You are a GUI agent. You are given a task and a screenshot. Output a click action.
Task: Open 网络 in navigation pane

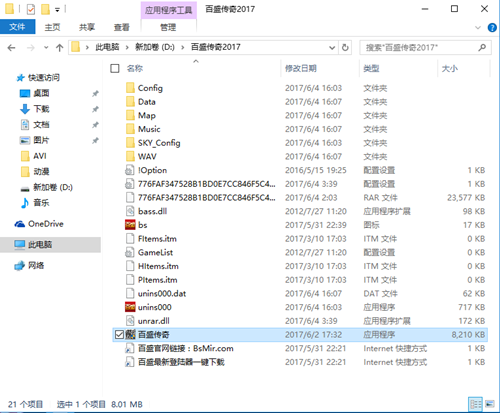click(x=36, y=266)
